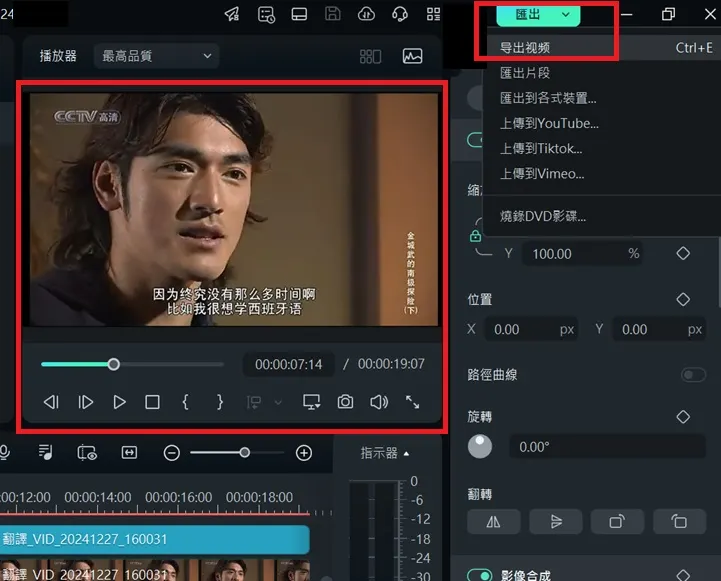The width and height of the screenshot is (721, 581).
Task: Click the scale Y 100.00 field
Action: click(x=582, y=254)
